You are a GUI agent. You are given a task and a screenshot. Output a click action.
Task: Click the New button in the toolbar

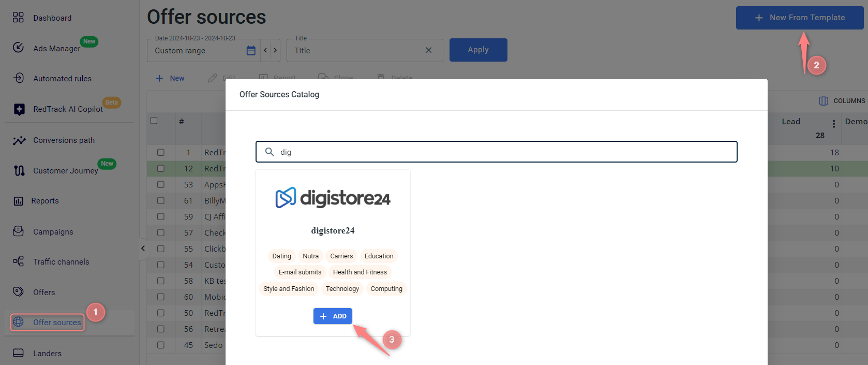170,78
